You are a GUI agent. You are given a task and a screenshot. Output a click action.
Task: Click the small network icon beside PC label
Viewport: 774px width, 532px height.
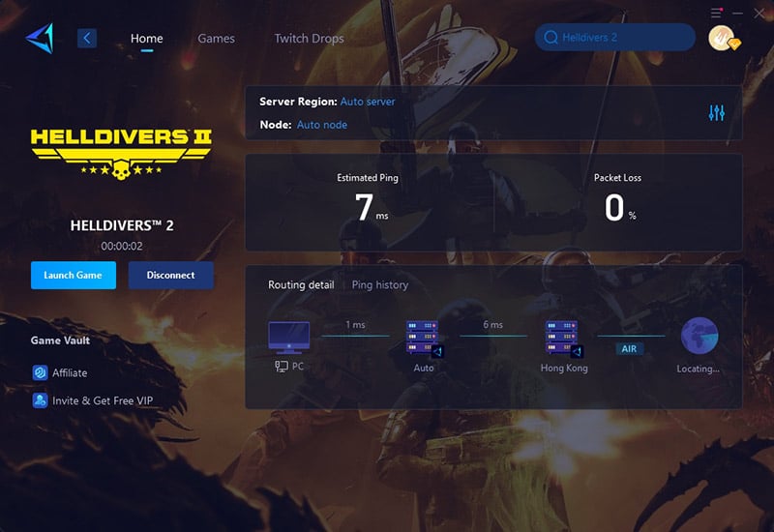[x=282, y=367]
